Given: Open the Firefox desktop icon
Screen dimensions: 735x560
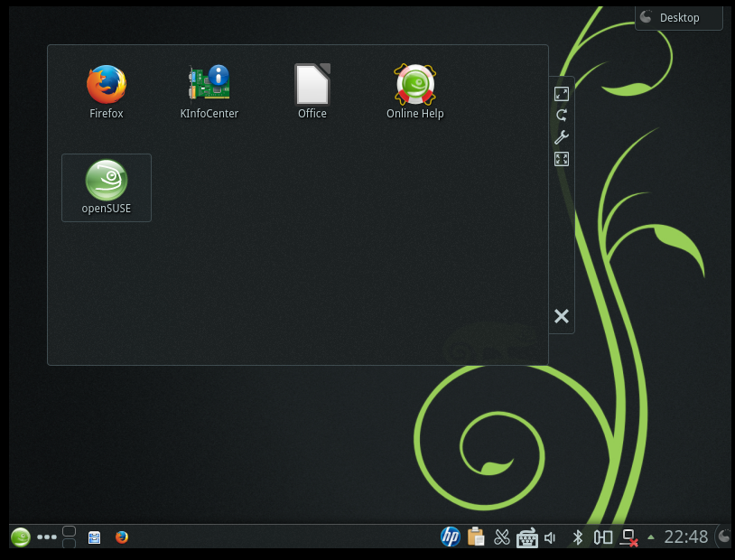Looking at the screenshot, I should [x=107, y=92].
